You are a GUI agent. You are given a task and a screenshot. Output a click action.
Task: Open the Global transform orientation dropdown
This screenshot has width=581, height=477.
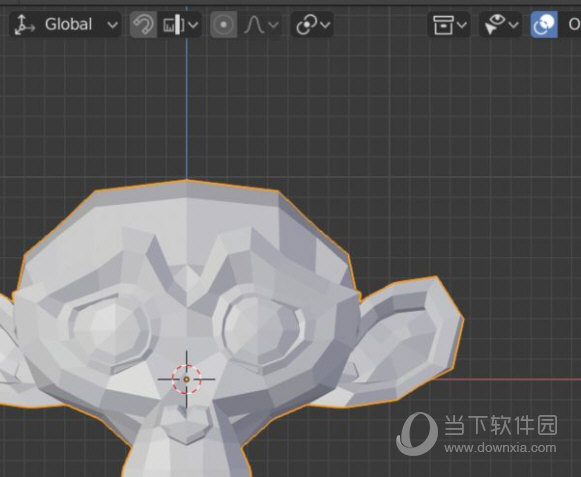pyautogui.click(x=65, y=24)
